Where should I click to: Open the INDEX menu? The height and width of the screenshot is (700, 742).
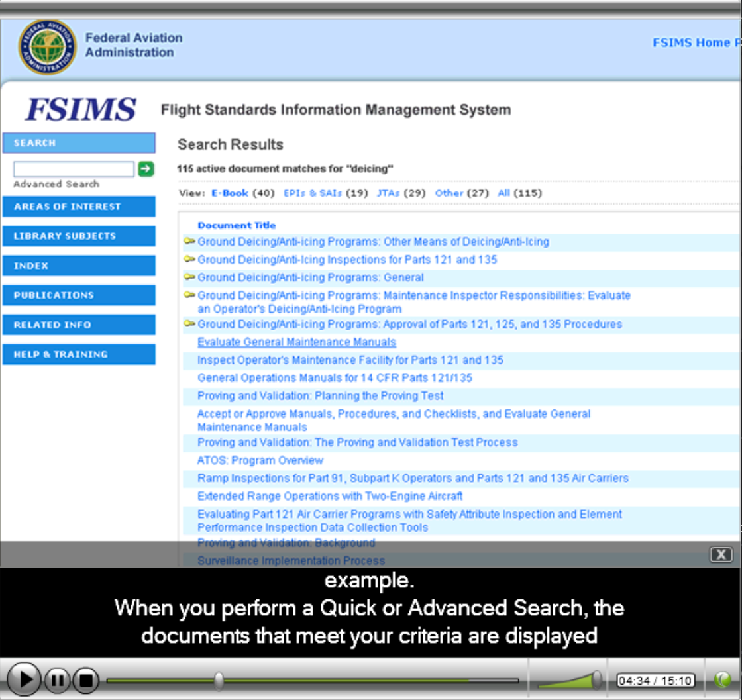(x=79, y=266)
